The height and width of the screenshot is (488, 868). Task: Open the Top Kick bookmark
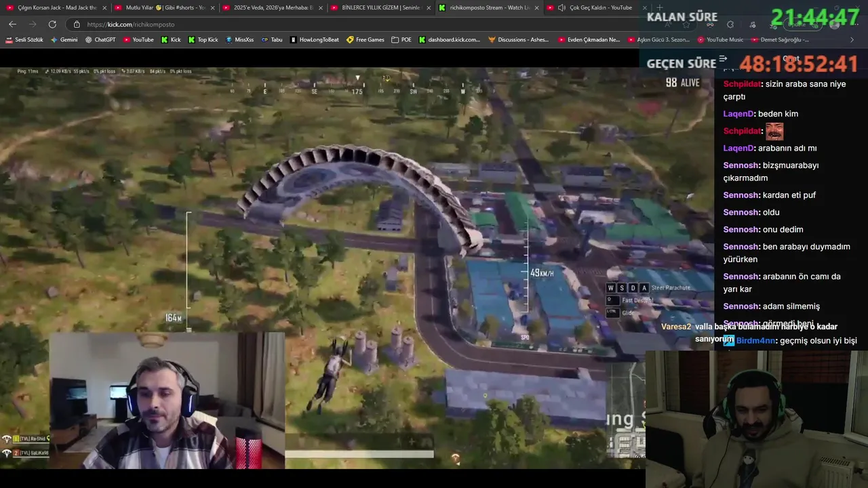[203, 40]
